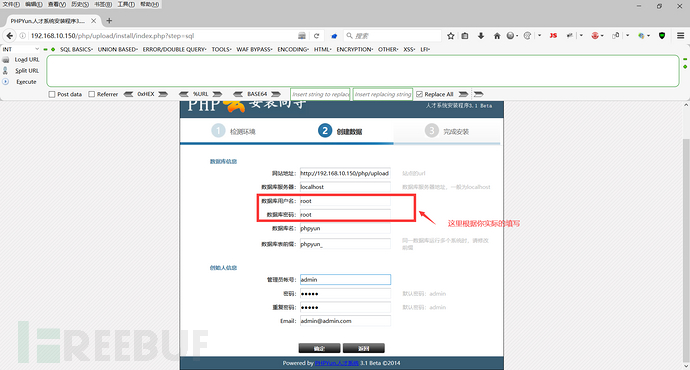Uncheck the Replace All checkbox

[419, 94]
